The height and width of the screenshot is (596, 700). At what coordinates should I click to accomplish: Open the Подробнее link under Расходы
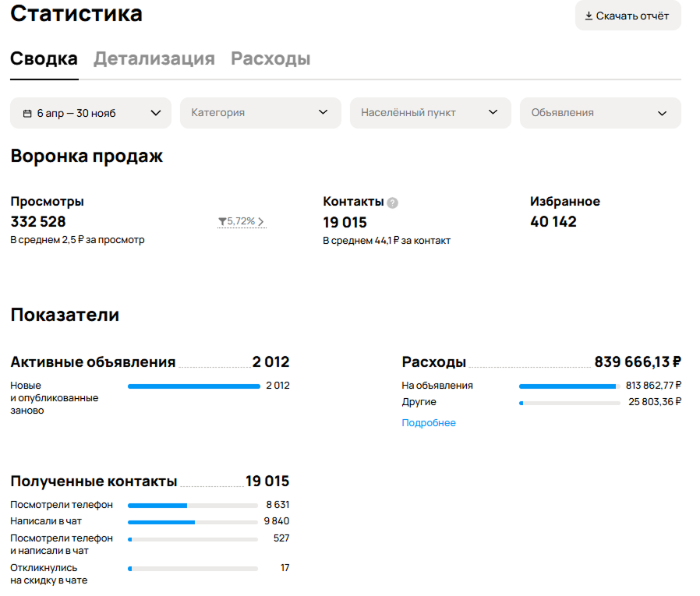tap(429, 422)
